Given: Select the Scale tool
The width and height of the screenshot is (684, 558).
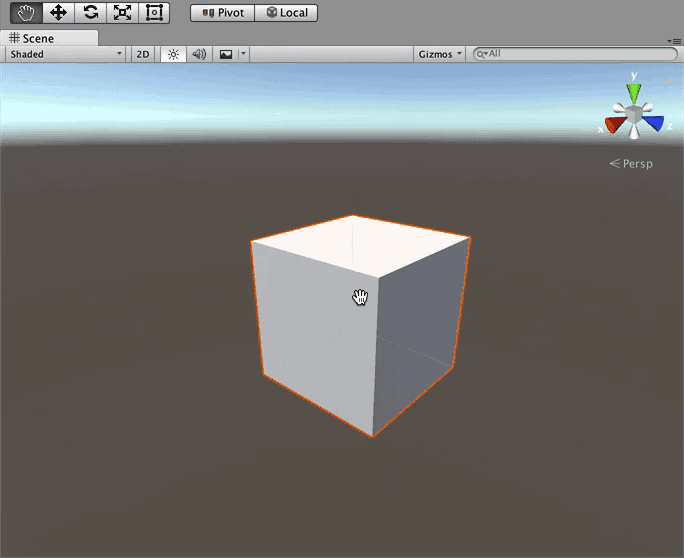Looking at the screenshot, I should pos(122,13).
